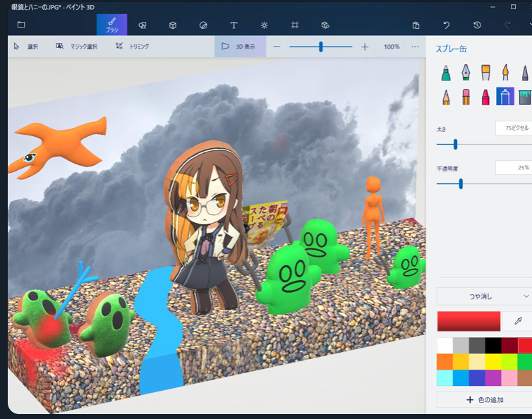The height and width of the screenshot is (419, 532).
Task: Click the Select (選択) tool
Action: 26,47
